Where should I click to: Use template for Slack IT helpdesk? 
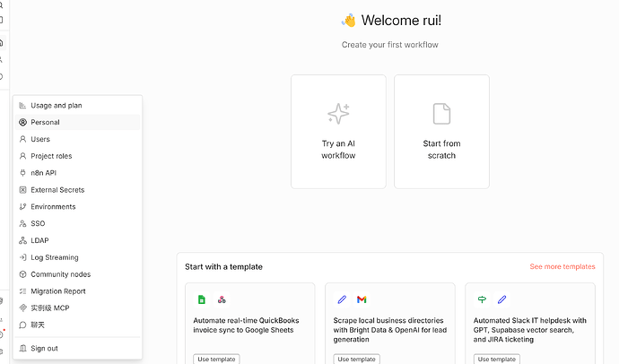pos(497,360)
